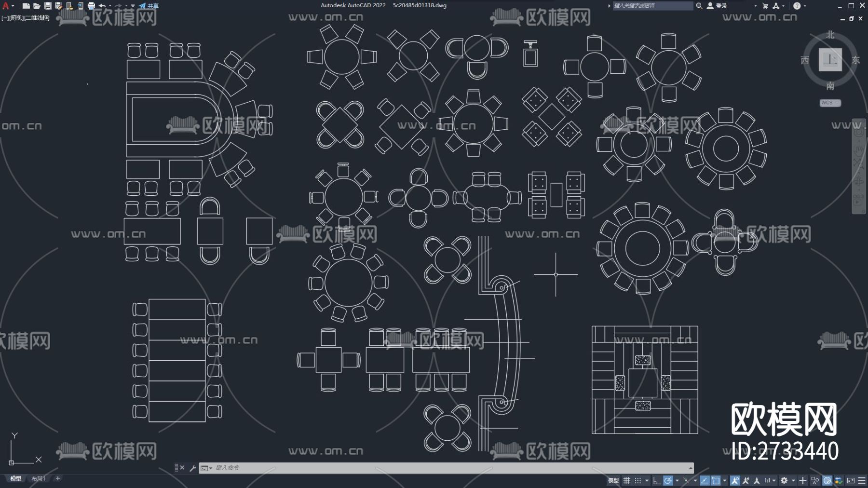Toggle object snap tracking

pos(705,480)
